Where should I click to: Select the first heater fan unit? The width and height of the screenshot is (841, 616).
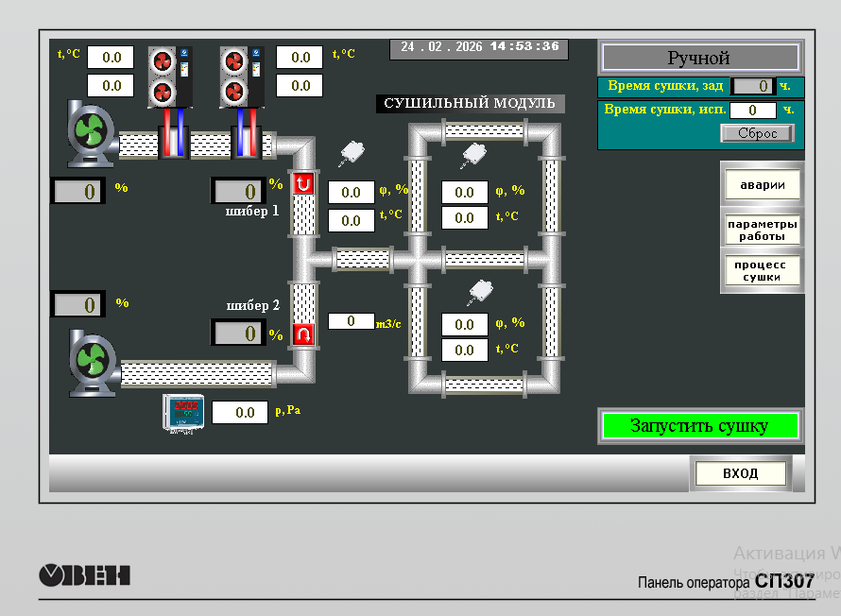[168, 76]
